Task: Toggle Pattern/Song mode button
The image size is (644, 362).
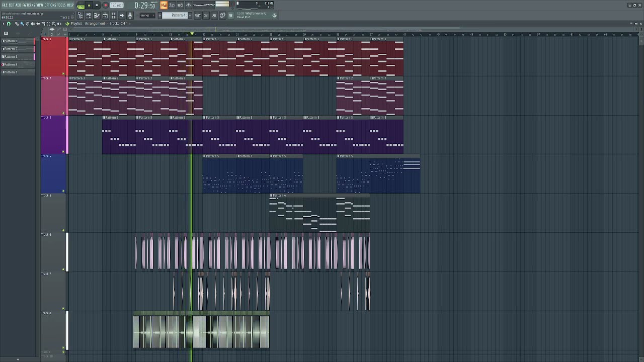Action: coord(81,6)
